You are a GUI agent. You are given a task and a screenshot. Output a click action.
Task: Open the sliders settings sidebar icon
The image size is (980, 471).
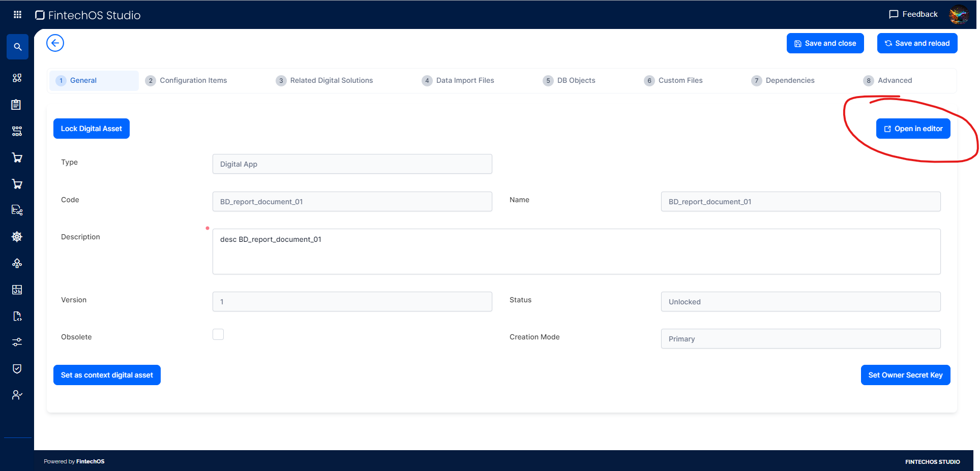click(x=17, y=342)
